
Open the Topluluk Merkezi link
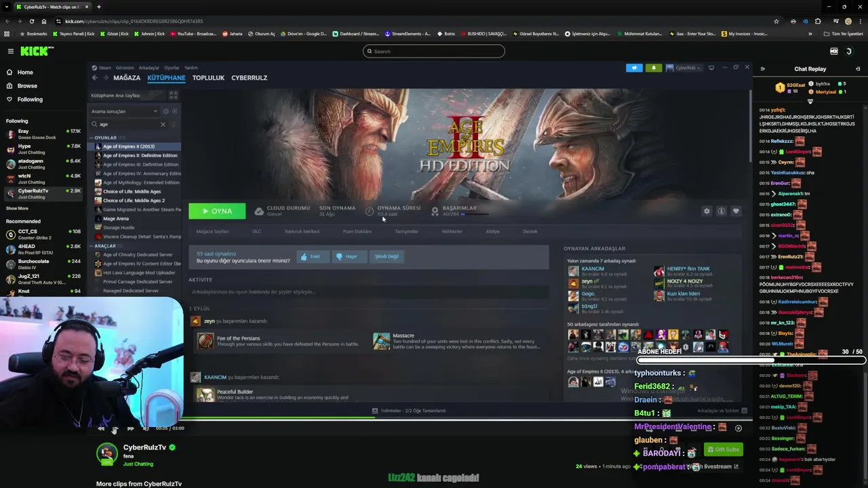click(x=302, y=231)
